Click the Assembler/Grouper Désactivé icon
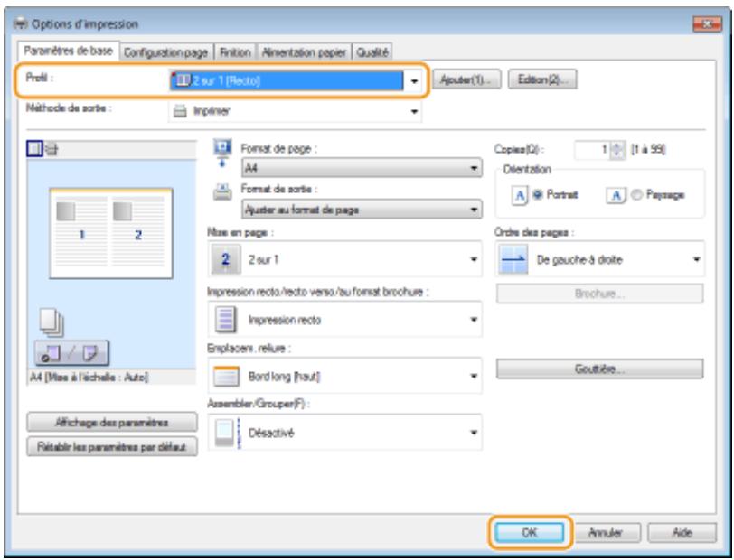The image size is (734, 560). [228, 433]
